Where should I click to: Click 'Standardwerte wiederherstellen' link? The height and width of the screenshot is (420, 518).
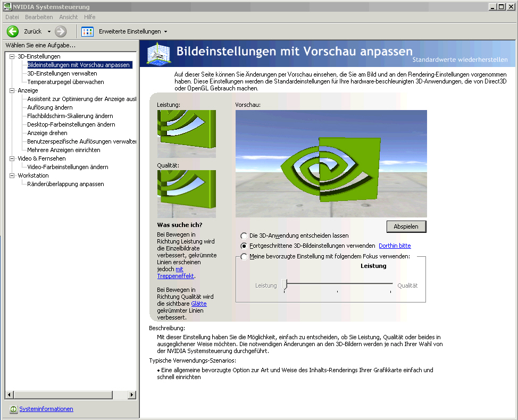(460, 60)
